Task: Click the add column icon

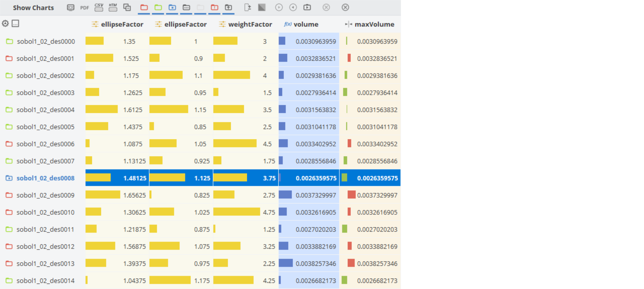Action: click(x=248, y=7)
